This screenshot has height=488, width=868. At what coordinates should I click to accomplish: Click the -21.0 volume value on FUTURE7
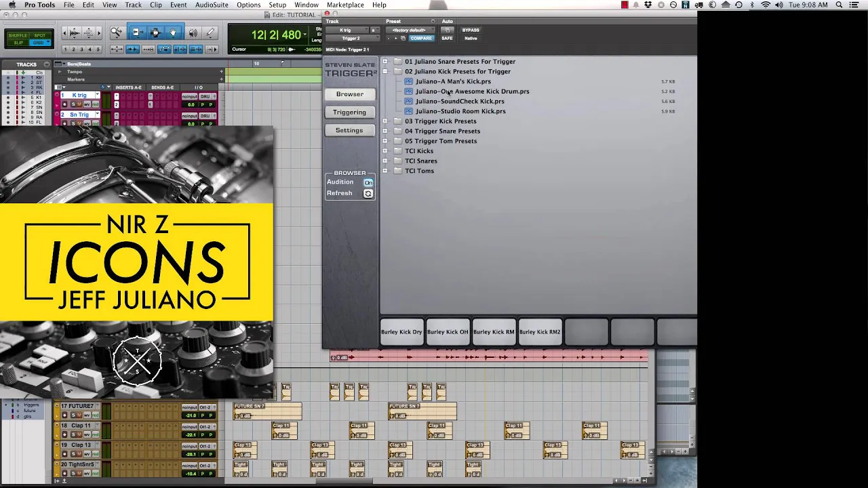pyautogui.click(x=191, y=415)
